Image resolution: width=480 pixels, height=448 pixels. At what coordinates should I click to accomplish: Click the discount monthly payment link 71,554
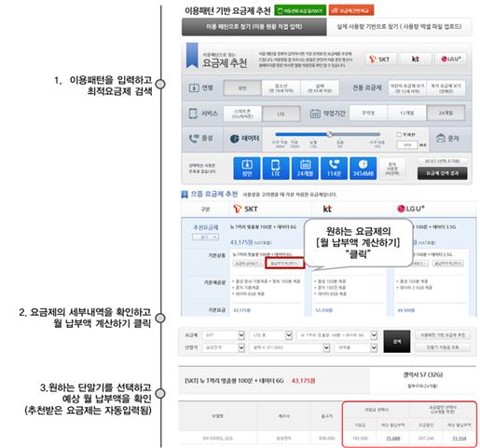[x=459, y=438]
